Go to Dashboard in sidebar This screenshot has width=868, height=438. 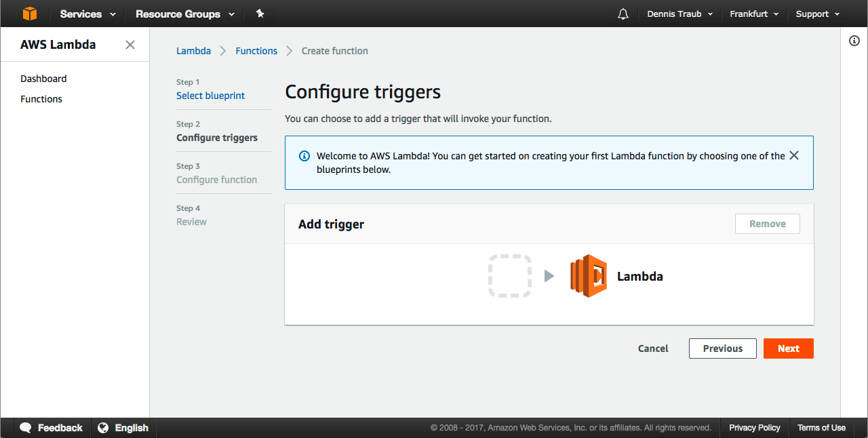pos(43,79)
